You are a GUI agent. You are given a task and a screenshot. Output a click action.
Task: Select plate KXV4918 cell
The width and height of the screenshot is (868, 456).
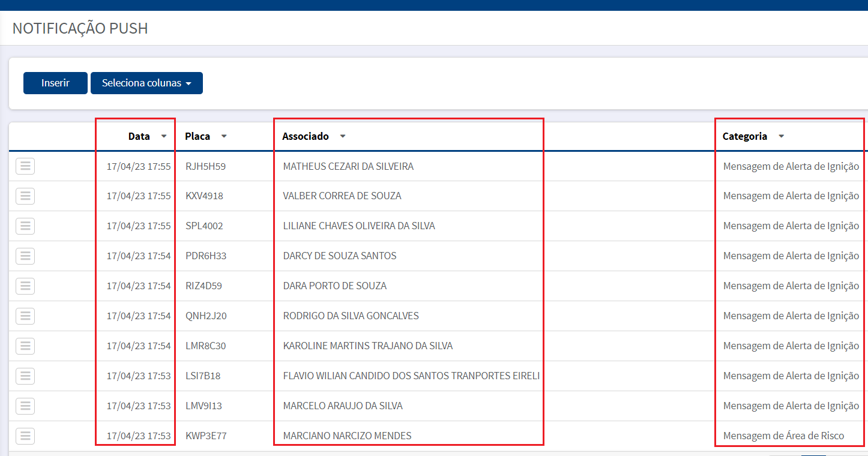coord(205,196)
